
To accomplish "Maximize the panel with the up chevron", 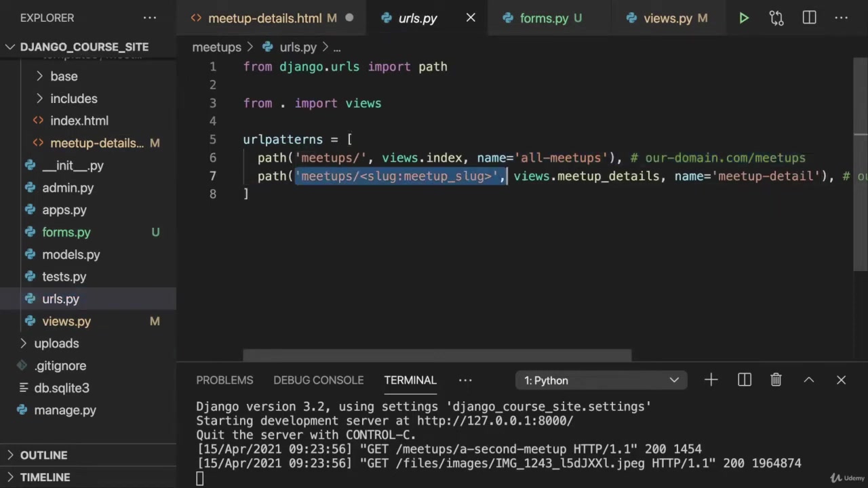I will click(808, 380).
